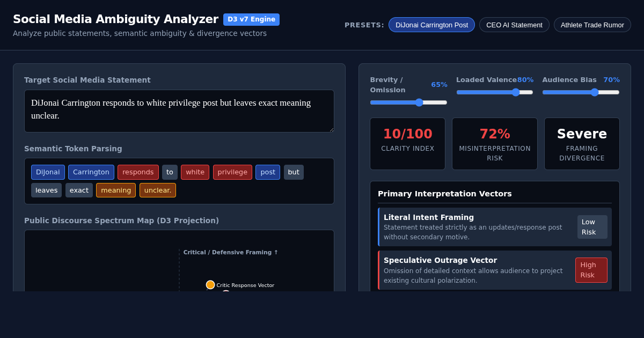Click the 'Semantic Token Parsing' label

(73, 149)
